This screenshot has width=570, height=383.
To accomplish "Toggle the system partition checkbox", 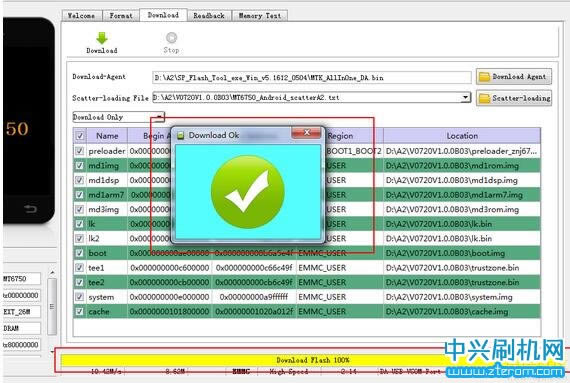I will pyautogui.click(x=79, y=297).
